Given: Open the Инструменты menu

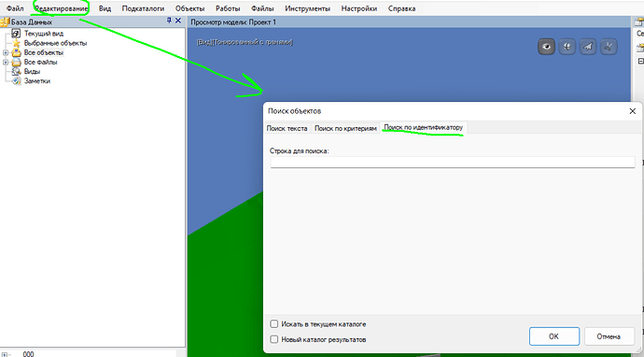Looking at the screenshot, I should 308,8.
